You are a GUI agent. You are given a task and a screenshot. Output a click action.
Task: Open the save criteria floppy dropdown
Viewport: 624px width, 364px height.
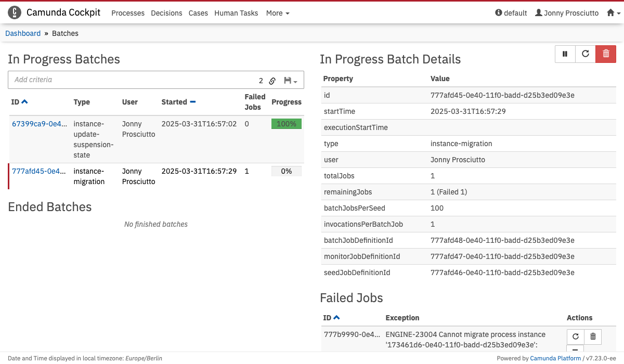(290, 81)
